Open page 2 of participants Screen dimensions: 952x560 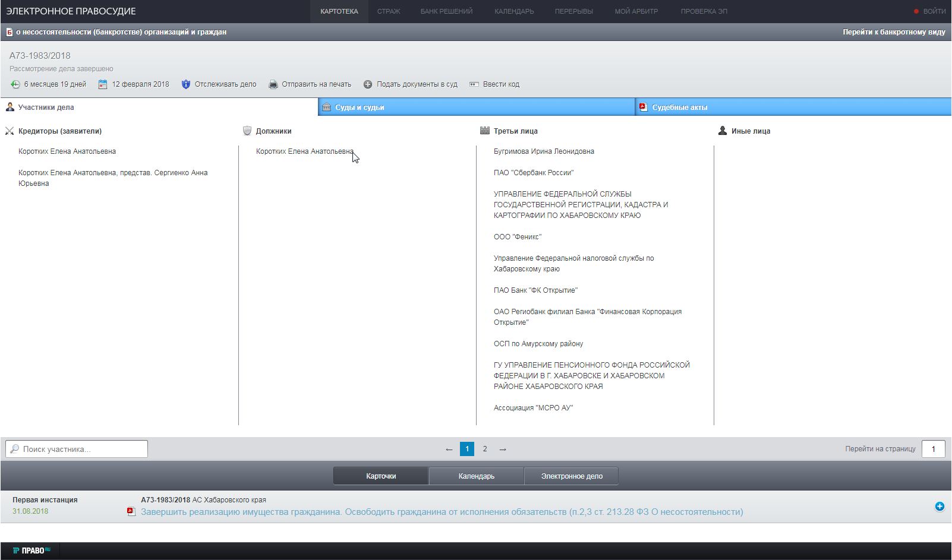485,449
